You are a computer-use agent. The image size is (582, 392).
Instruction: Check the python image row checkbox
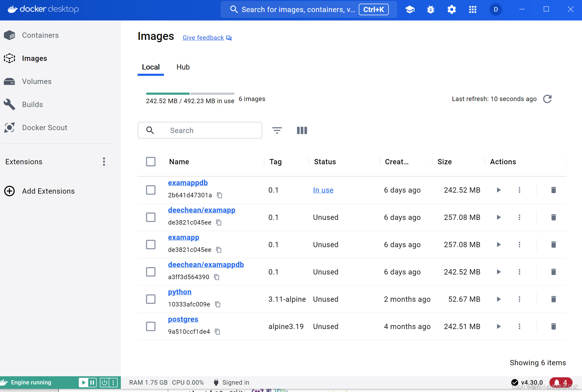coord(151,299)
